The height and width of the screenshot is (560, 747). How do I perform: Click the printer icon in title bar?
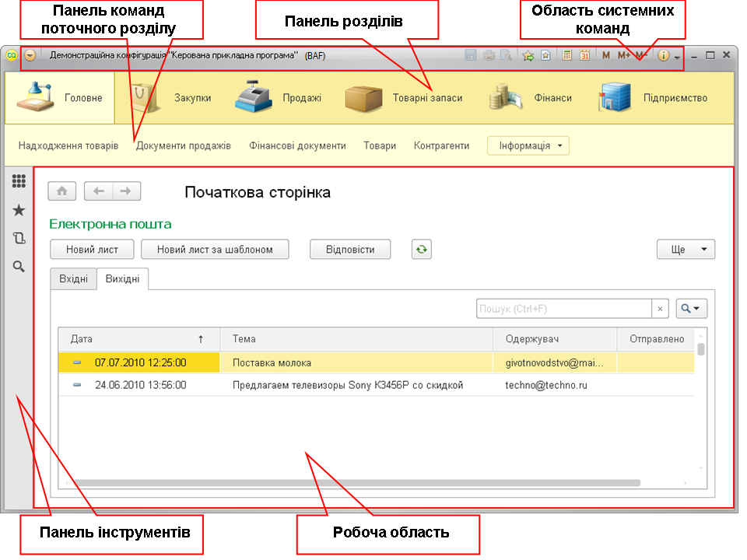(489, 55)
